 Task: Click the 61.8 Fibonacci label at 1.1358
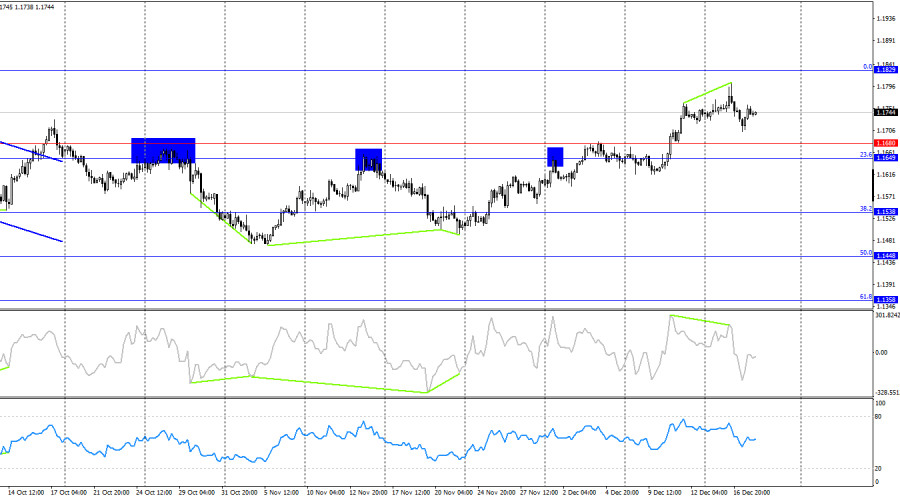[x=885, y=299]
